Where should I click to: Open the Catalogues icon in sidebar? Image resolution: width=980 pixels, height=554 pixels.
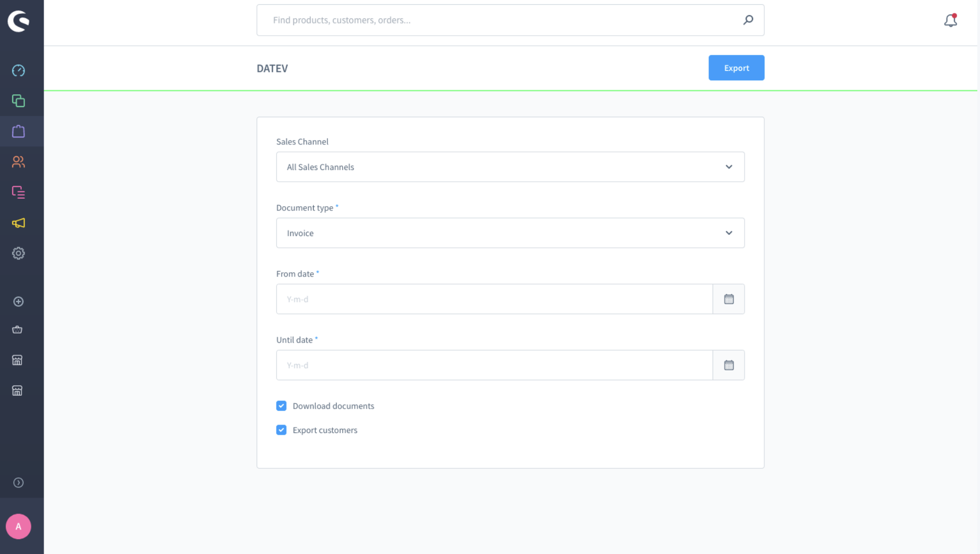click(19, 101)
